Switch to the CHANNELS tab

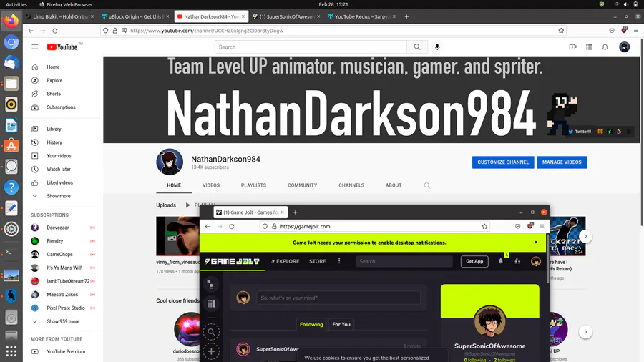pos(351,185)
